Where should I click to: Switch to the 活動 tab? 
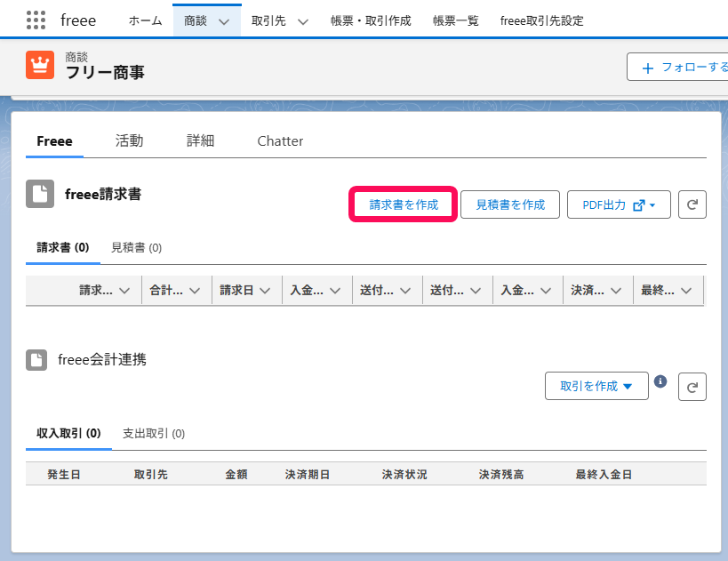(129, 140)
